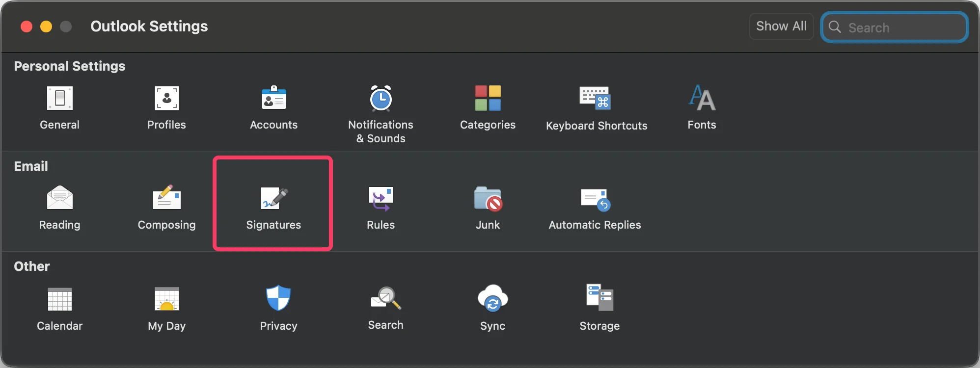The height and width of the screenshot is (368, 980).
Task: Open Notifications & Sounds settings
Action: pyautogui.click(x=381, y=114)
